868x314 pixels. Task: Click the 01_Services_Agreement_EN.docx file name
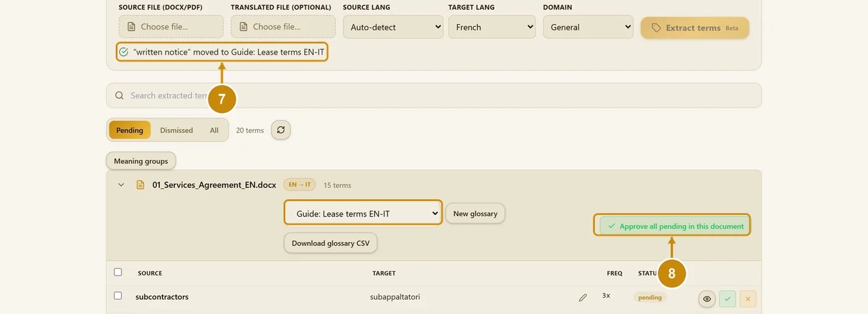(x=214, y=185)
